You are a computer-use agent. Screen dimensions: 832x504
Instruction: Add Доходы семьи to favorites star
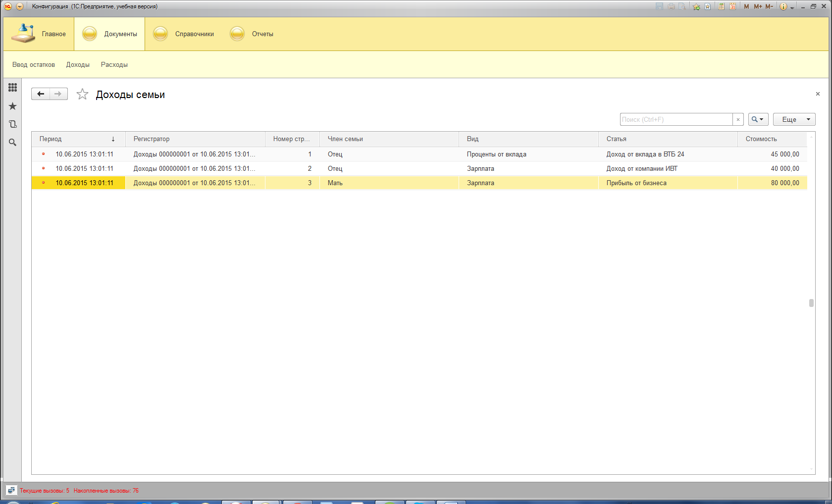82,95
